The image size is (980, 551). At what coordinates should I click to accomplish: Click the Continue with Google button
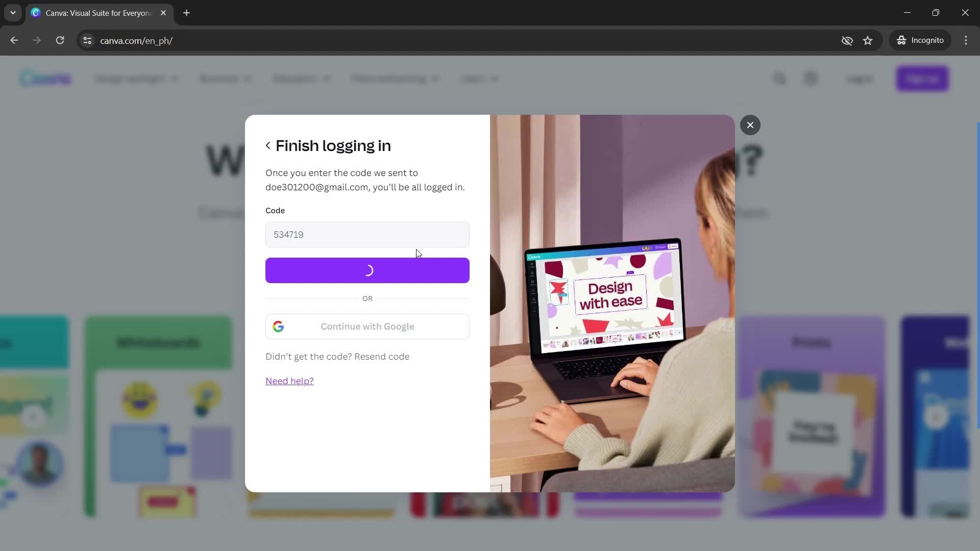[367, 327]
